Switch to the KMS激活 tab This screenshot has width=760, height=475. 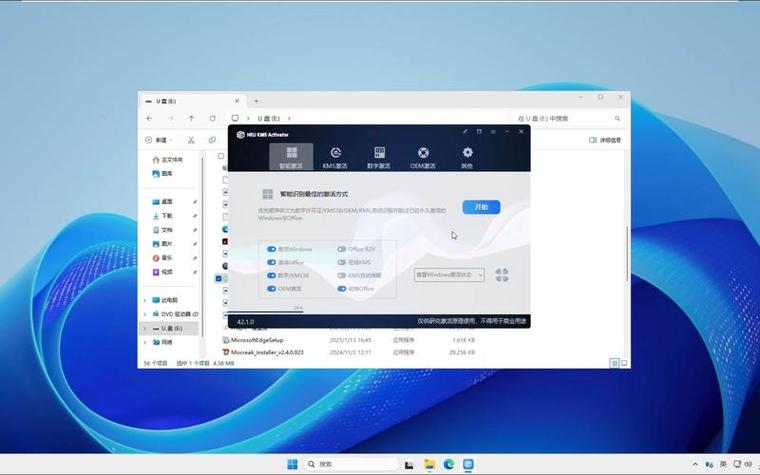335,156
